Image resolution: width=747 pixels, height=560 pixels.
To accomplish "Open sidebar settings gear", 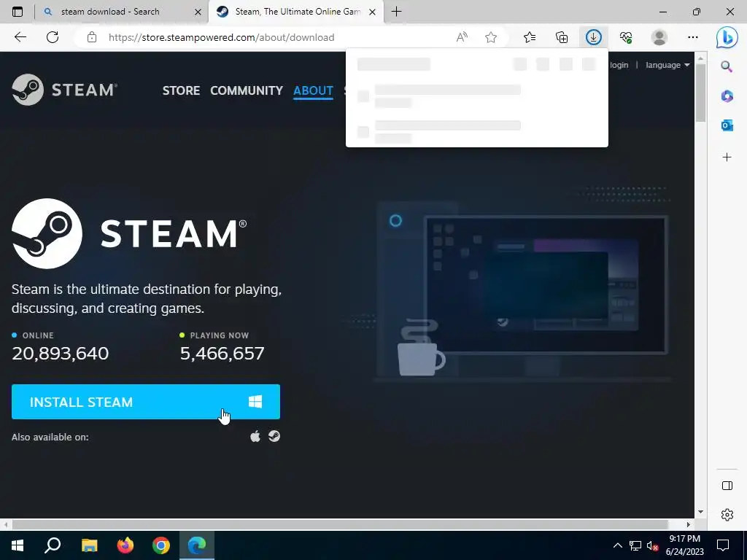I will tap(727, 515).
